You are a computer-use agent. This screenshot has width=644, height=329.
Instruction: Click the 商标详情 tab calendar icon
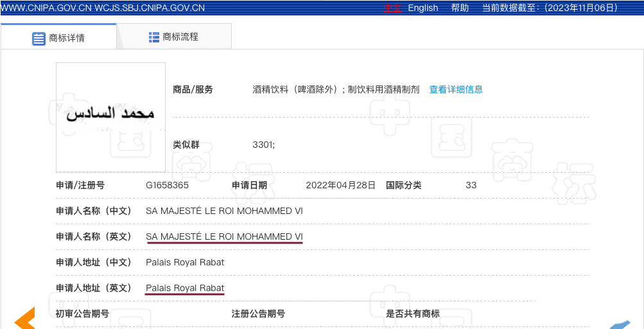pyautogui.click(x=39, y=39)
